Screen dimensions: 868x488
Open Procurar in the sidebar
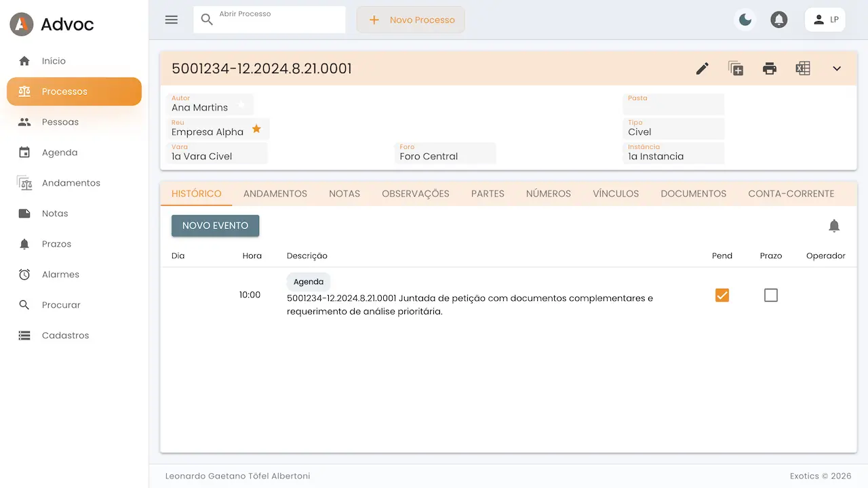tap(75, 305)
